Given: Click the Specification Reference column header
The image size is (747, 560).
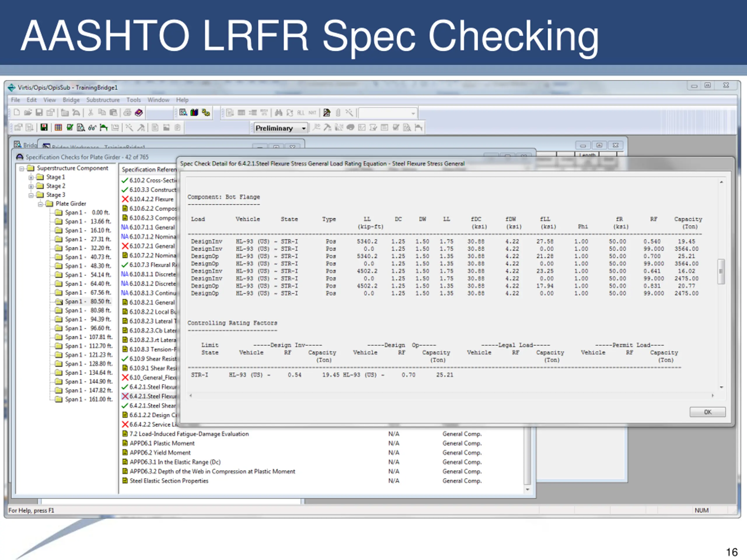Looking at the screenshot, I should (149, 169).
